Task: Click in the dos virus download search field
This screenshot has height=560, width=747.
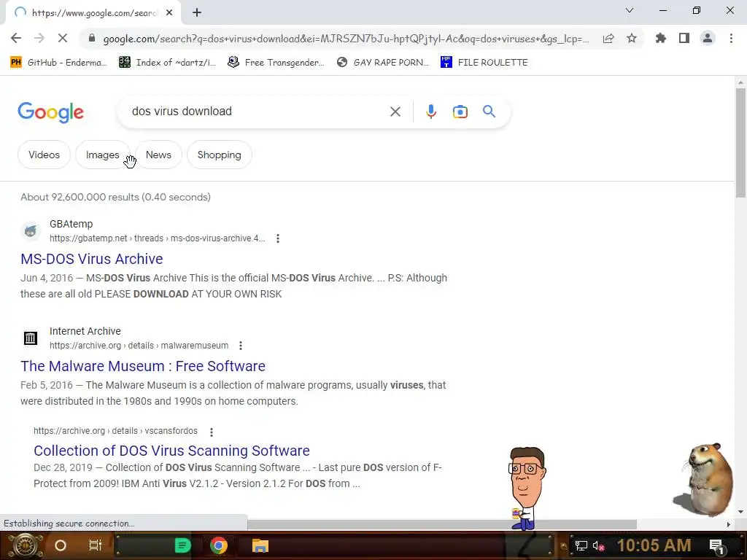Action: point(258,112)
